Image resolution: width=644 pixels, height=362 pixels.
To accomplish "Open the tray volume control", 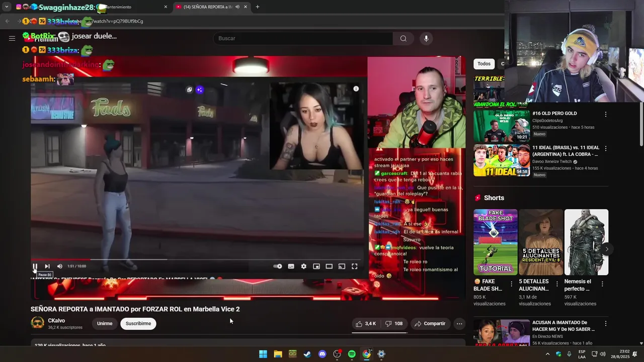I will click(x=603, y=354).
